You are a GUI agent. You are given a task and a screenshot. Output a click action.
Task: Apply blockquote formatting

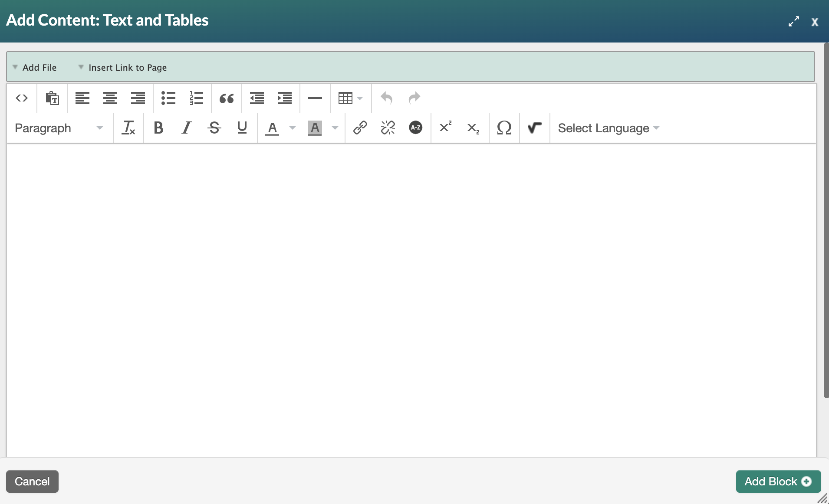pos(227,98)
